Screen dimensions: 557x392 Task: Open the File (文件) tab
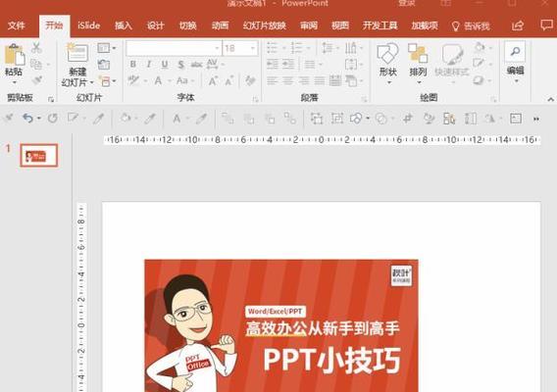17,25
